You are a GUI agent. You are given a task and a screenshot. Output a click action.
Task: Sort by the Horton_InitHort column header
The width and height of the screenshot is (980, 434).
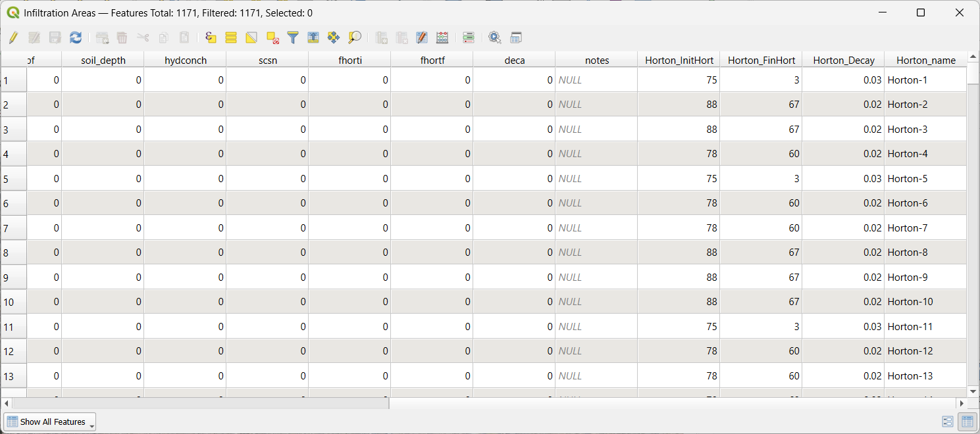679,60
